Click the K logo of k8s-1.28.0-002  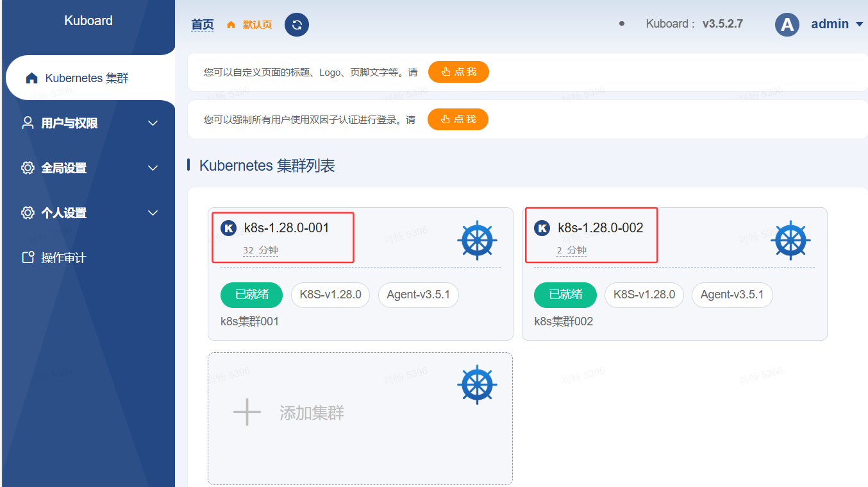point(542,228)
